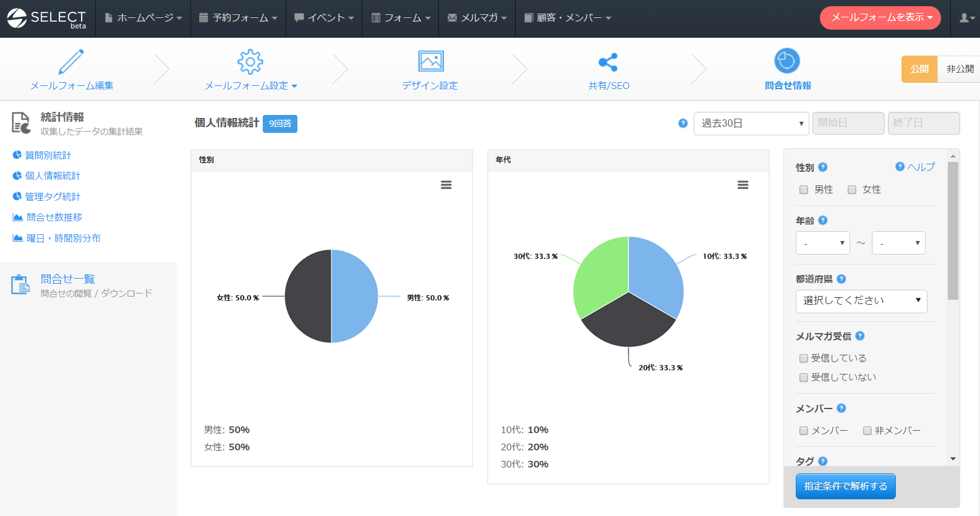The height and width of the screenshot is (516, 980).
Task: Open the 性別 chart hamburger menu
Action: (446, 185)
